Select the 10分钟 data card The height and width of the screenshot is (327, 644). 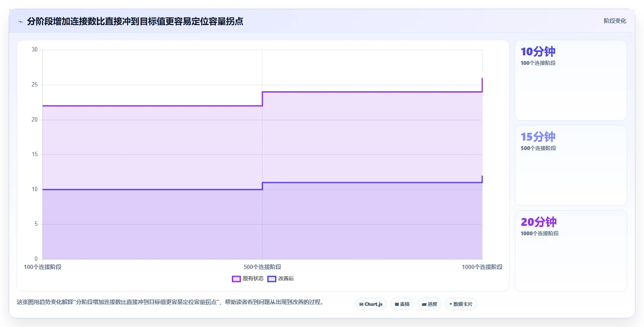pyautogui.click(x=570, y=80)
